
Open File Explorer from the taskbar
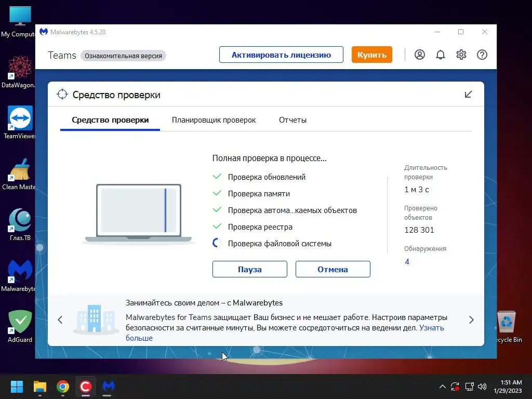tap(39, 387)
